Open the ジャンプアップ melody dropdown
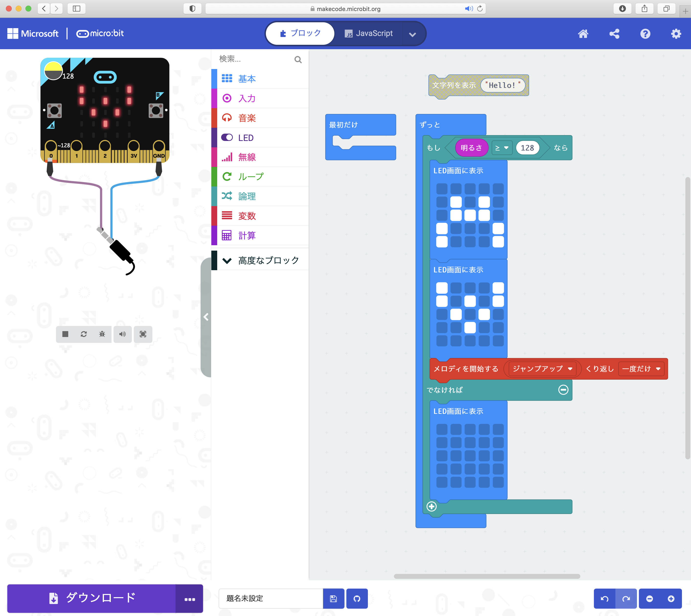Image resolution: width=691 pixels, height=616 pixels. coord(542,369)
